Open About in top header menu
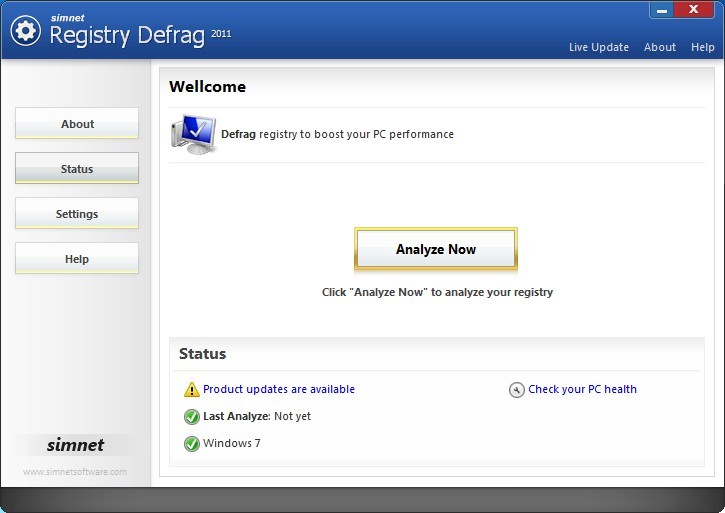 [659, 47]
